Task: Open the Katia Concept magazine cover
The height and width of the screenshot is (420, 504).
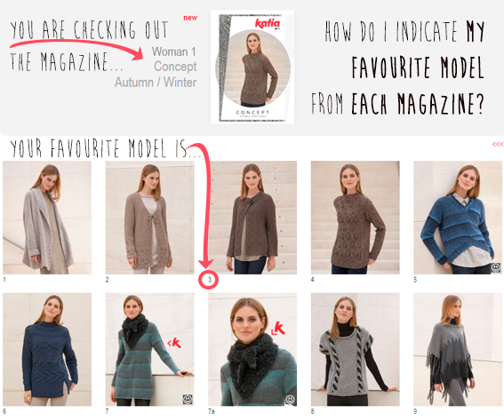Action: click(252, 67)
